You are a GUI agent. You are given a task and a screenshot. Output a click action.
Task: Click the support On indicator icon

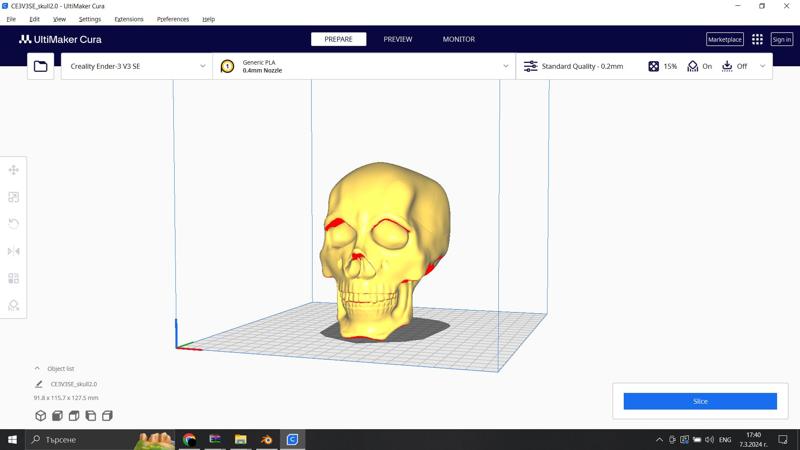click(x=692, y=66)
